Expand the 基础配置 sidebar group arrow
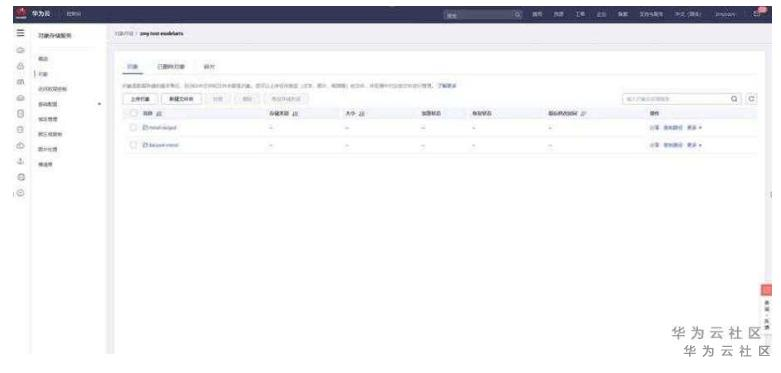The width and height of the screenshot is (781, 373). (99, 104)
